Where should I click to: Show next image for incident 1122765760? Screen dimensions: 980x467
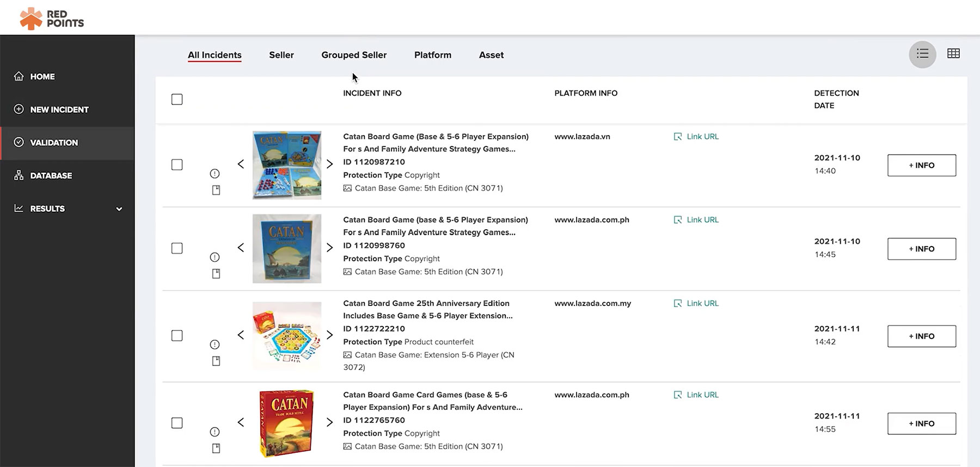329,422
